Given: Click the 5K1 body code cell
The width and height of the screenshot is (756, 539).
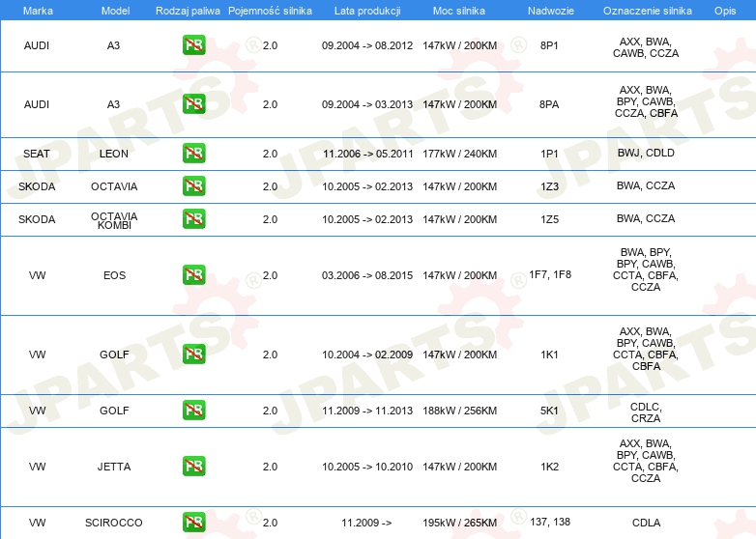Looking at the screenshot, I should pyautogui.click(x=549, y=411).
